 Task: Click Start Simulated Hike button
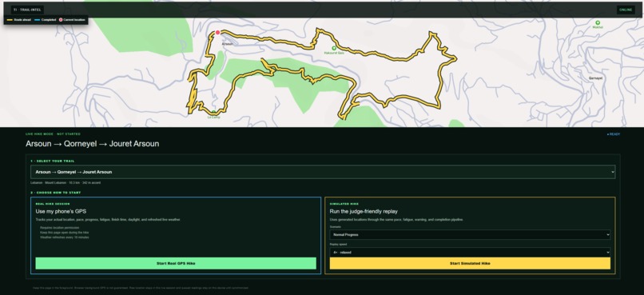point(470,263)
